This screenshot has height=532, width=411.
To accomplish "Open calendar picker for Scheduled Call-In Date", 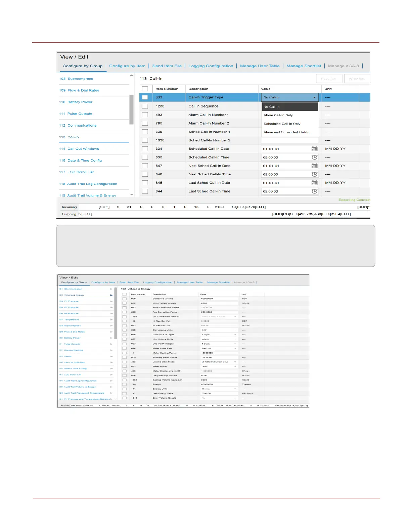I will pos(314,149).
